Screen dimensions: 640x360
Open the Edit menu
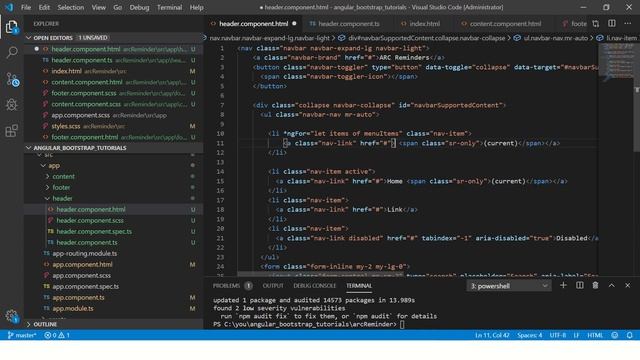tap(44, 7)
